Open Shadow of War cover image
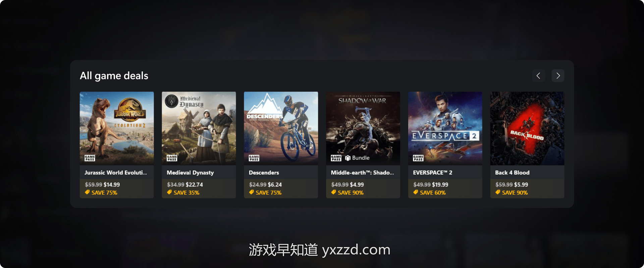 tap(363, 128)
